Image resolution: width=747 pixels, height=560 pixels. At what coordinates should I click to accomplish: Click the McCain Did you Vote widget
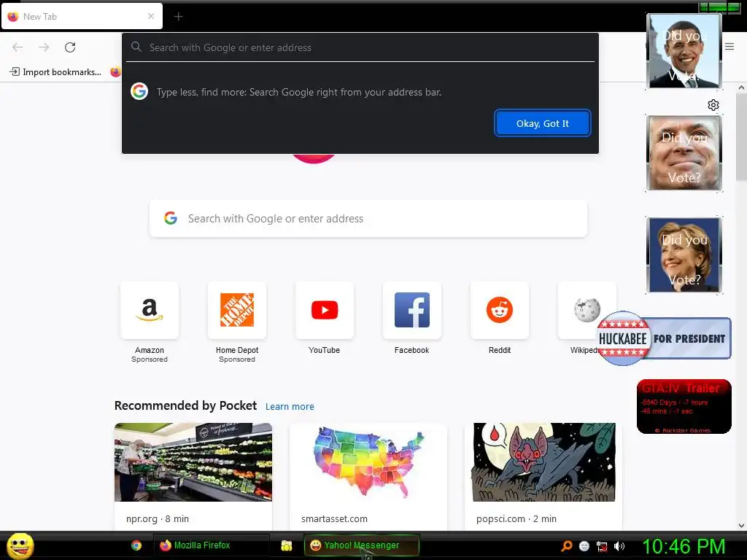[x=684, y=153]
